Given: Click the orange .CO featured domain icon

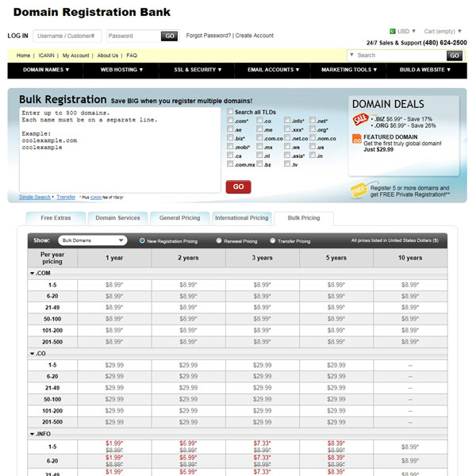Looking at the screenshot, I should [356, 139].
